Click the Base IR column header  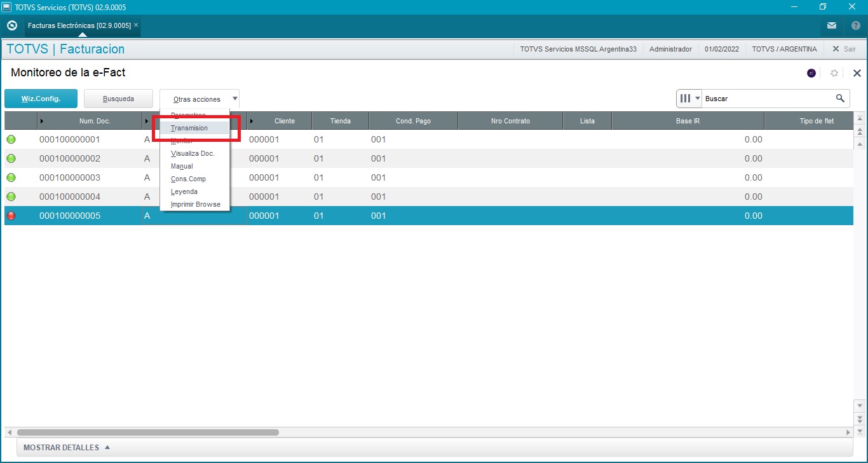pyautogui.click(x=688, y=121)
